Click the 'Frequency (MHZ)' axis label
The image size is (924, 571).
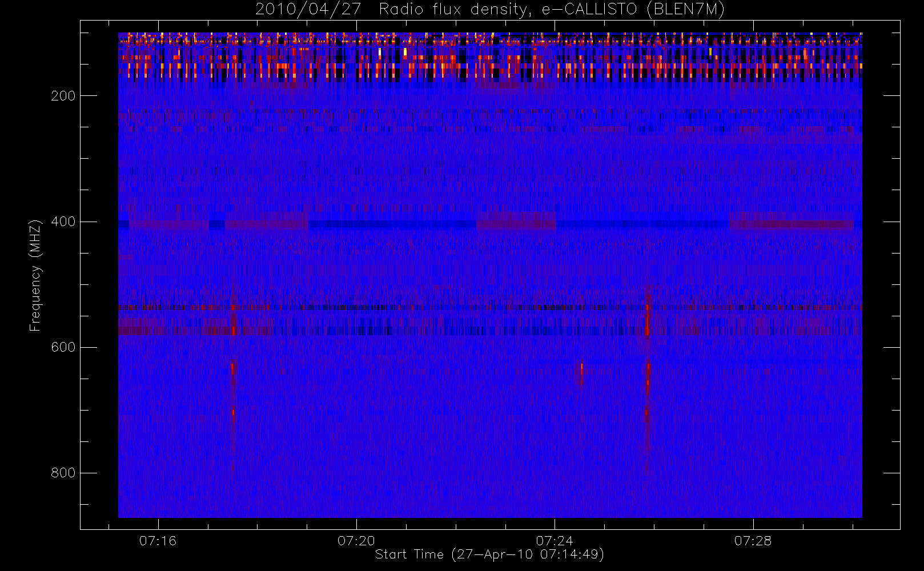pos(35,275)
